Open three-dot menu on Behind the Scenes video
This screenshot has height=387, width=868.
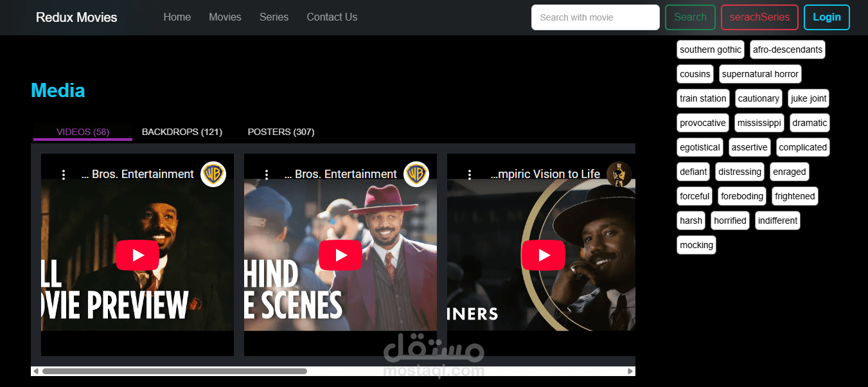(x=267, y=174)
